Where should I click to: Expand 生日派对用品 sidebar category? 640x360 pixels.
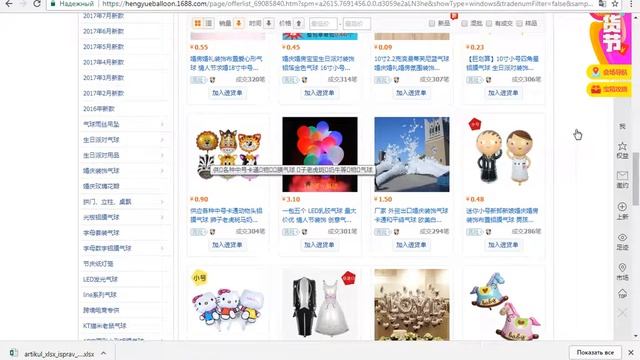pyautogui.click(x=162, y=156)
